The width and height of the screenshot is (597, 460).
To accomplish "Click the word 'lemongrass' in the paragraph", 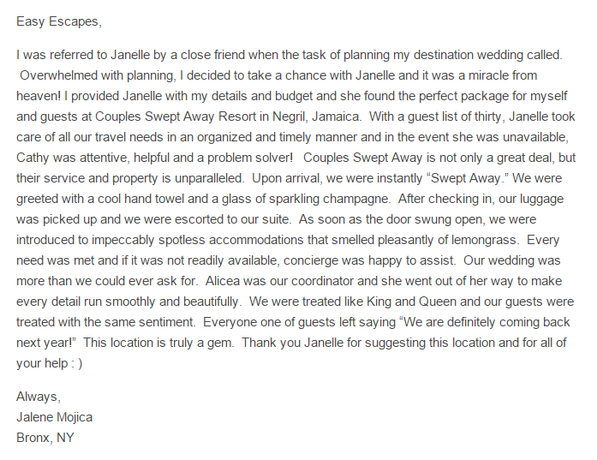I will [484, 240].
